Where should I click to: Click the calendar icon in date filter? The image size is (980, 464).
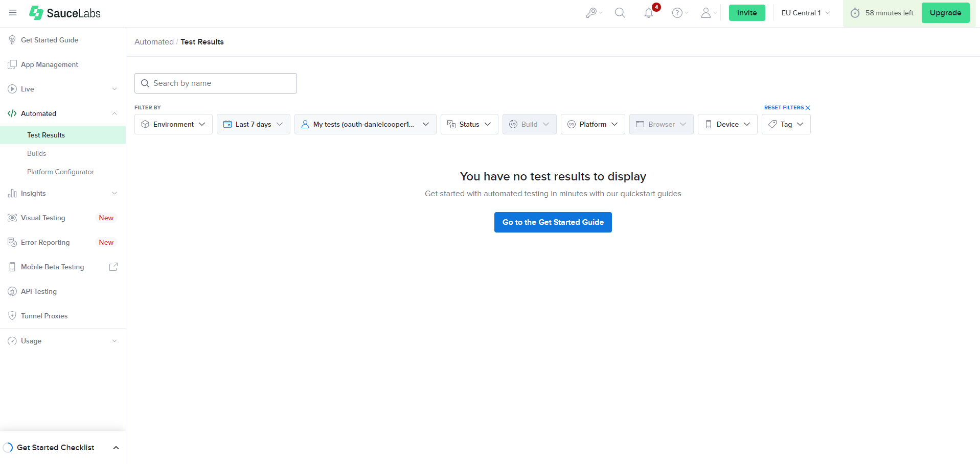(x=227, y=124)
